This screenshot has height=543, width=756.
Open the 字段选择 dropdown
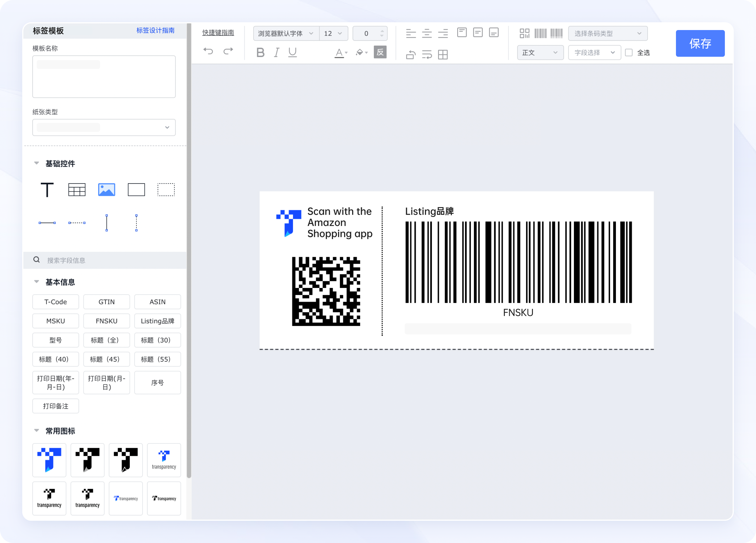point(595,53)
